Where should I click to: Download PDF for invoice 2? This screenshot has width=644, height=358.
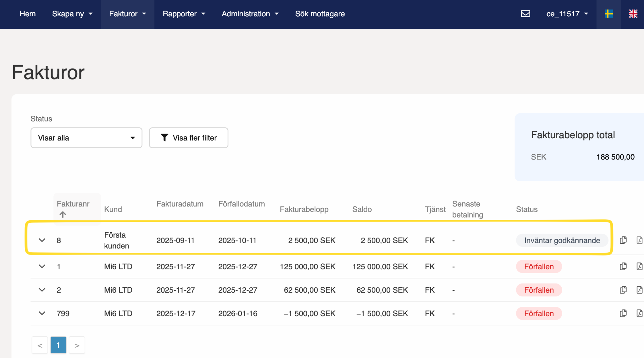[639, 290]
